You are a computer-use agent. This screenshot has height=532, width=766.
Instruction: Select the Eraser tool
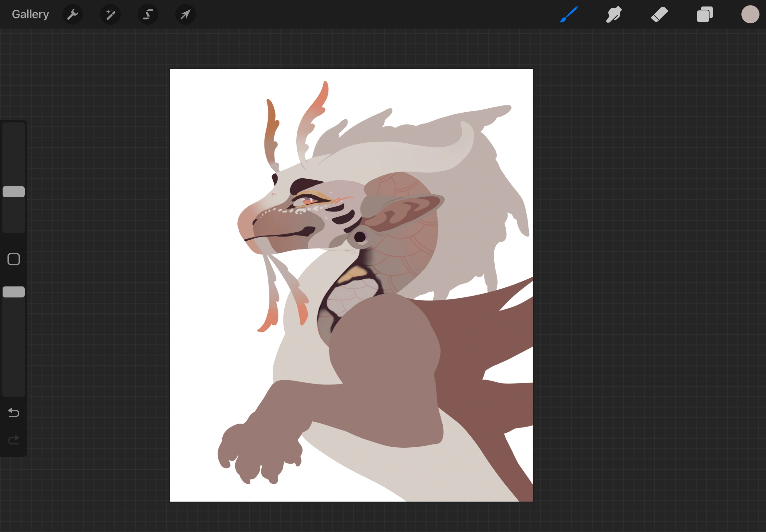pyautogui.click(x=659, y=14)
